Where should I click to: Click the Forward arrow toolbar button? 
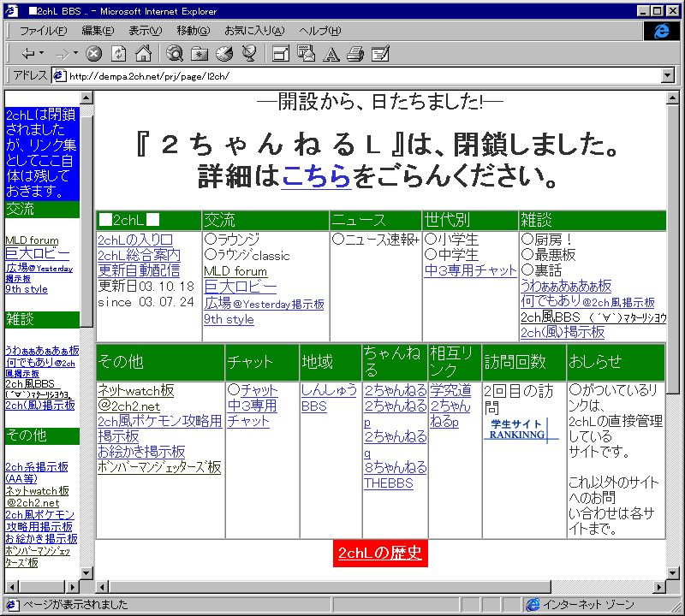pyautogui.click(x=62, y=54)
